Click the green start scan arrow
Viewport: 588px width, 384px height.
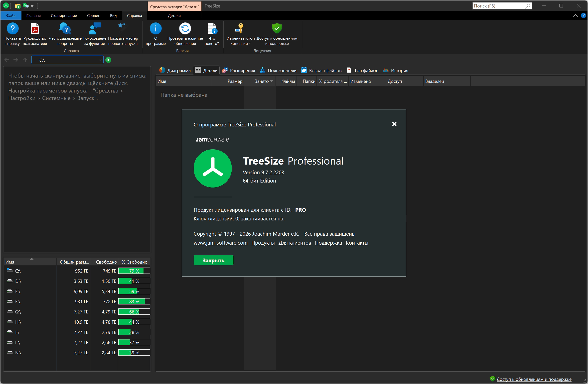108,60
